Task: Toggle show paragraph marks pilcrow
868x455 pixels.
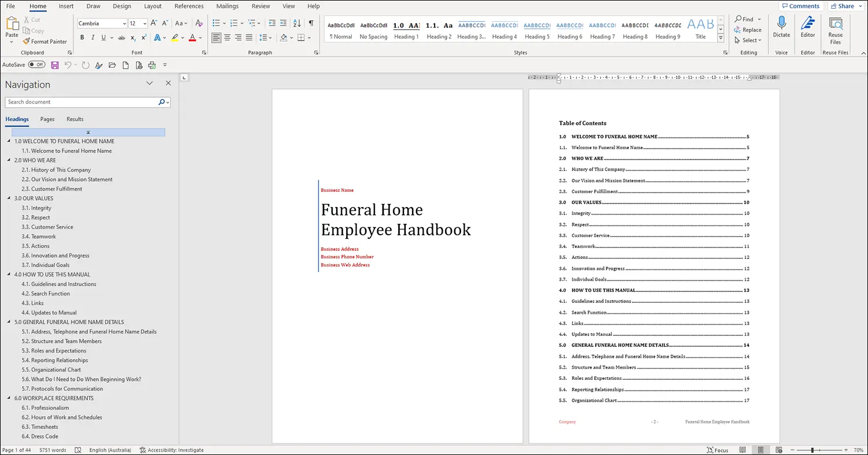Action: pos(311,23)
